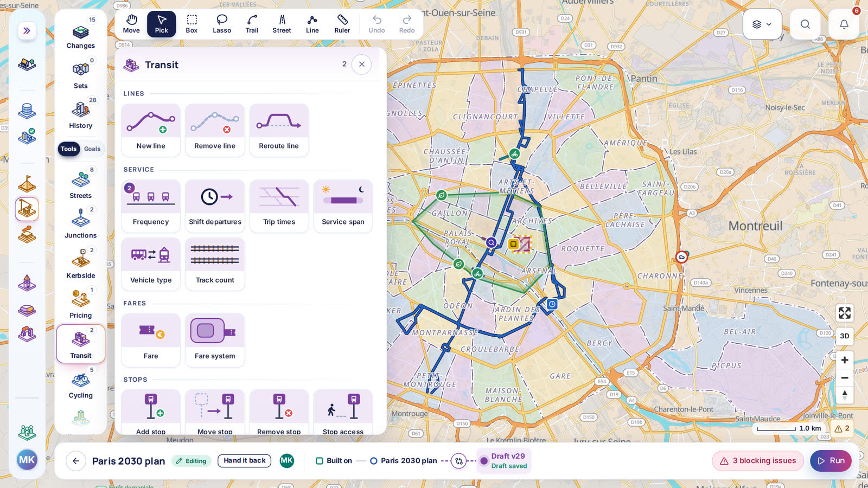Open the Reroute line tool
The image size is (868, 488).
click(x=279, y=130)
